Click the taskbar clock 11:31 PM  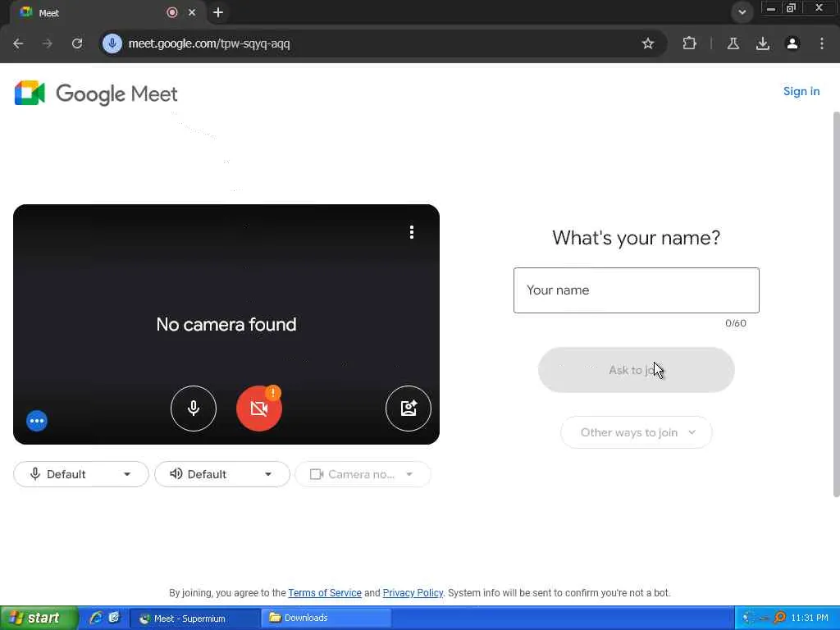point(810,618)
